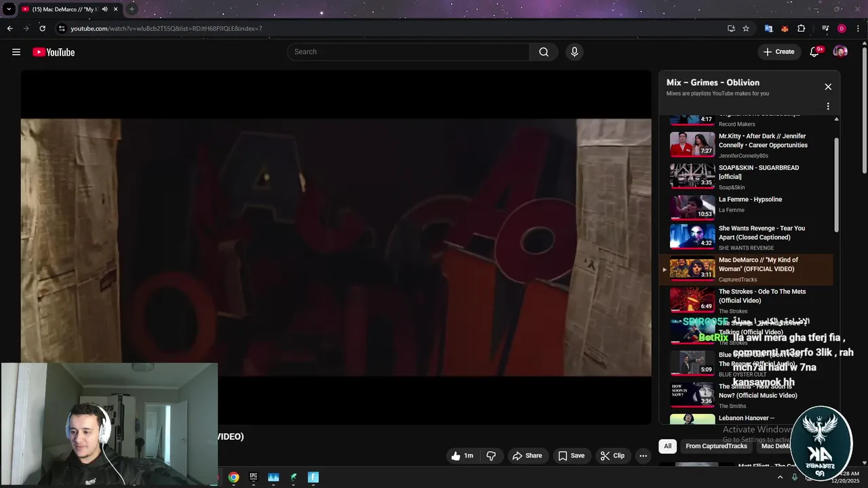Open the browser media controls icon

[825, 28]
